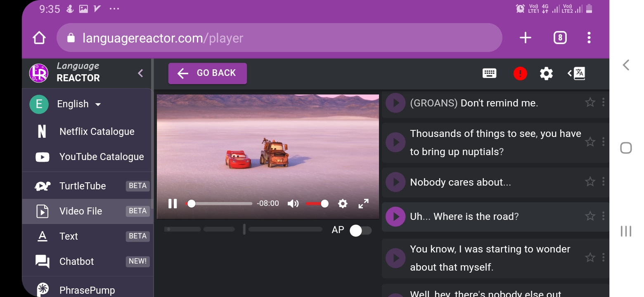Play the "Where is the road?" line
644x297 pixels.
pyautogui.click(x=395, y=217)
